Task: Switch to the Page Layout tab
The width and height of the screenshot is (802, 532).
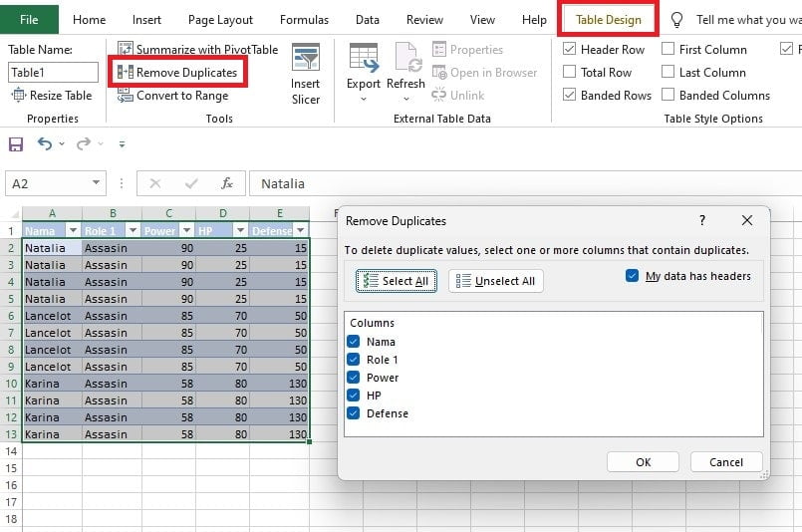Action: click(x=220, y=20)
